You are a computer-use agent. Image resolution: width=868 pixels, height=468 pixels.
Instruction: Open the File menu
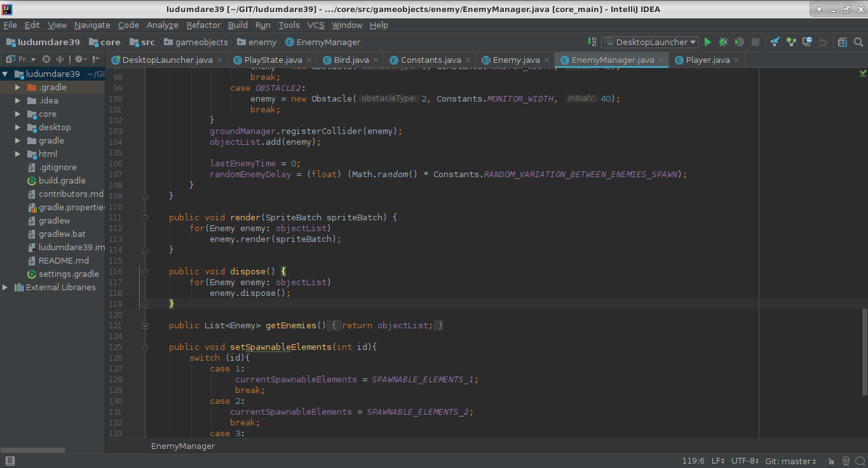pos(10,25)
